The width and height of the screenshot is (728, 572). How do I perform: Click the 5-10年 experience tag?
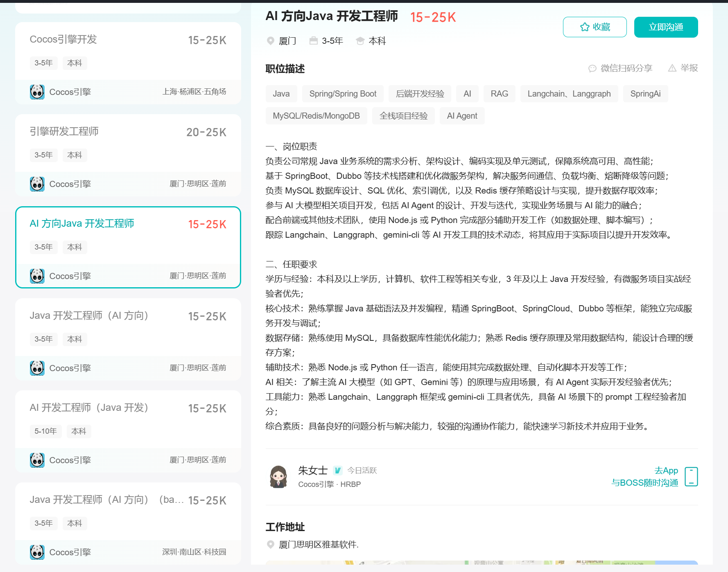(45, 431)
